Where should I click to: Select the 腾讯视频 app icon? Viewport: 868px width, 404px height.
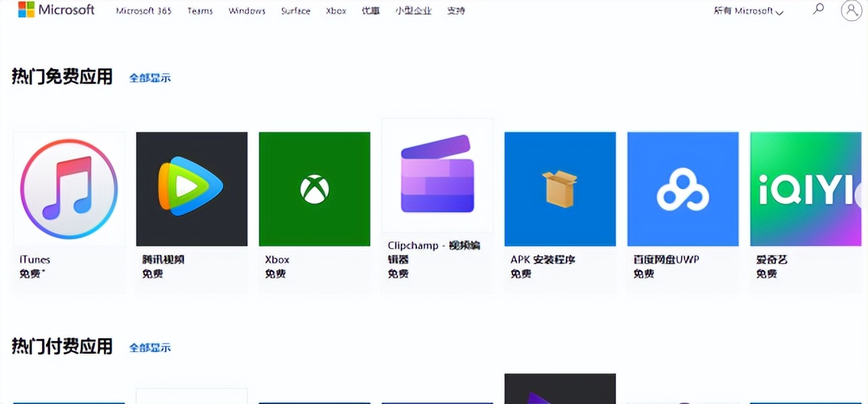click(x=192, y=188)
